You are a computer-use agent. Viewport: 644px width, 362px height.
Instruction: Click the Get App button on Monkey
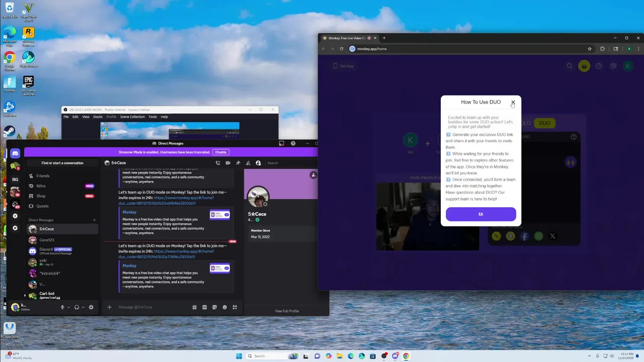pos(344,66)
